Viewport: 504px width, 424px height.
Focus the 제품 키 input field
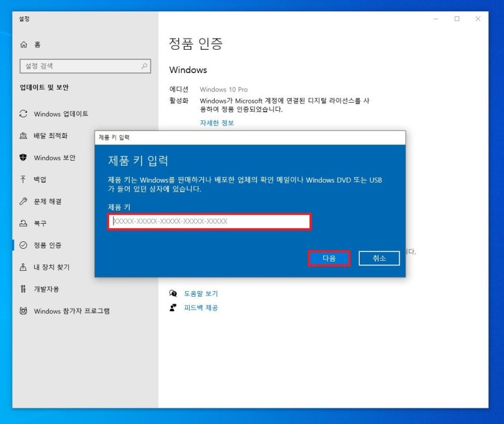[x=209, y=222]
